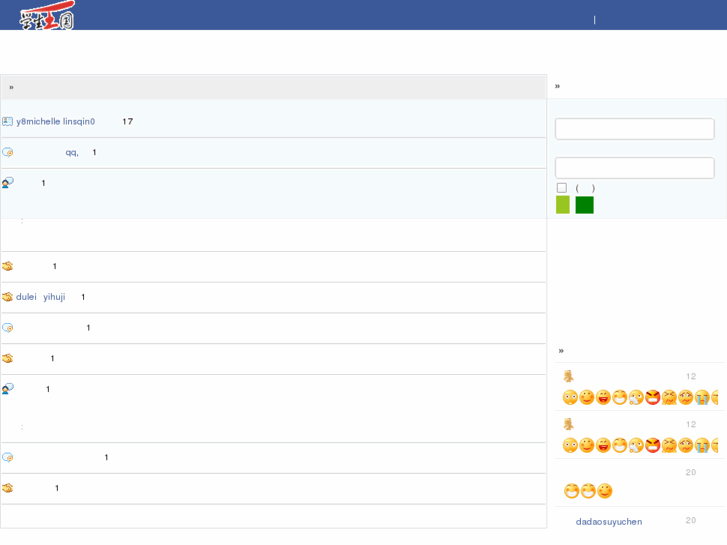This screenshot has height=545, width=727.
Task: Open y8michelle's profile link
Action: (38, 122)
